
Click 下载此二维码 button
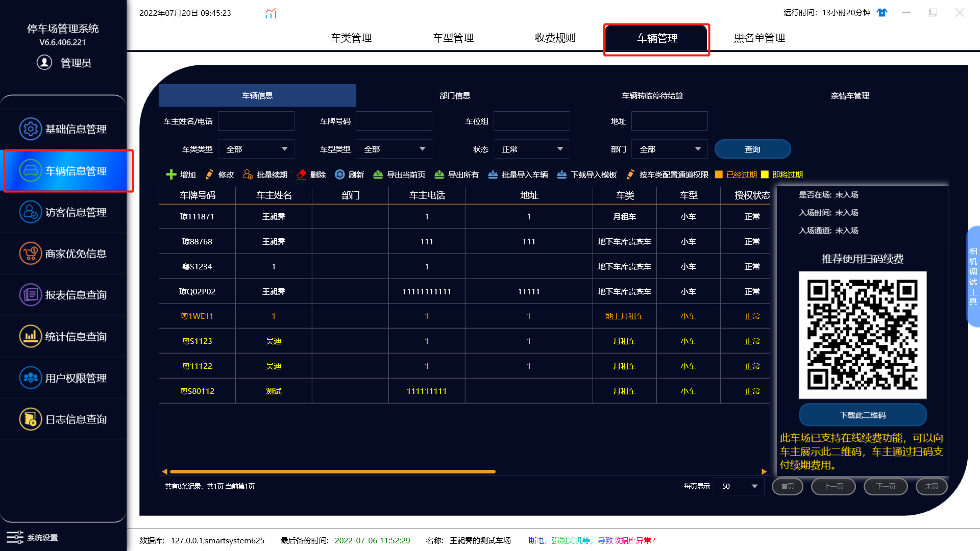point(863,415)
